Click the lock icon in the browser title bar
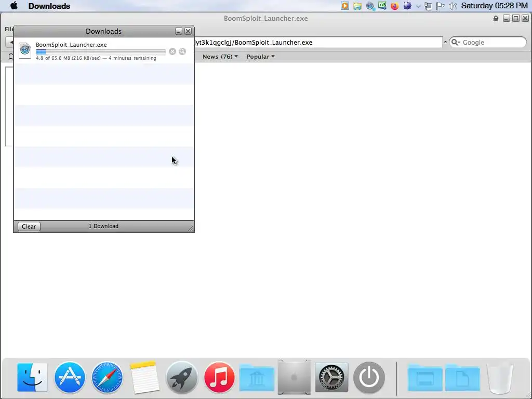Image resolution: width=532 pixels, height=399 pixels. pyautogui.click(x=496, y=18)
